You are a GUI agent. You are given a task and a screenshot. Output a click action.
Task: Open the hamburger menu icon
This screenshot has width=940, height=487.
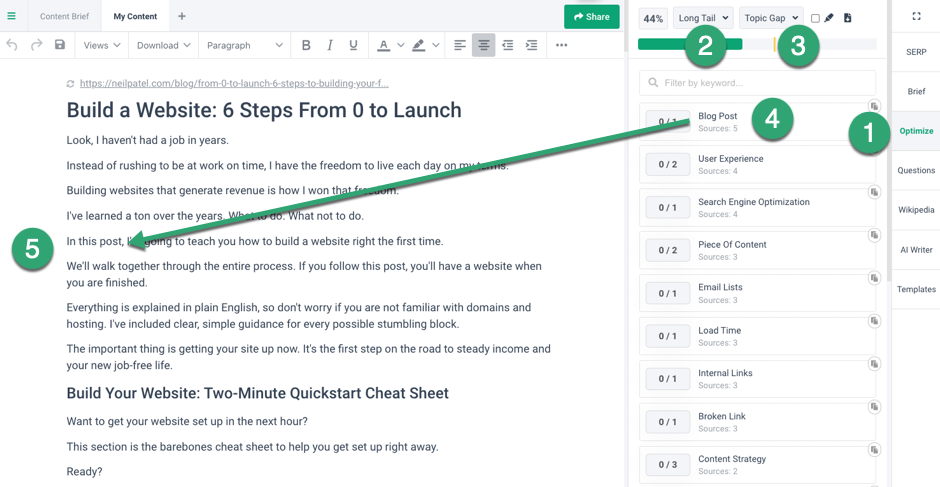11,16
